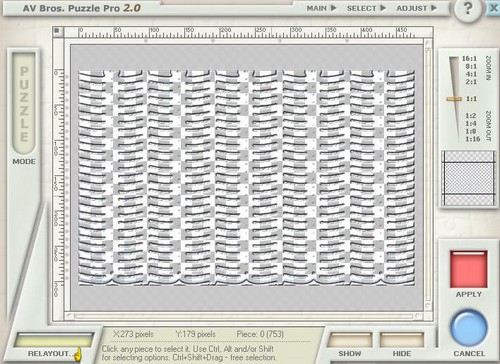Click the red APPLY button
The height and width of the screenshot is (364, 500).
(x=468, y=269)
